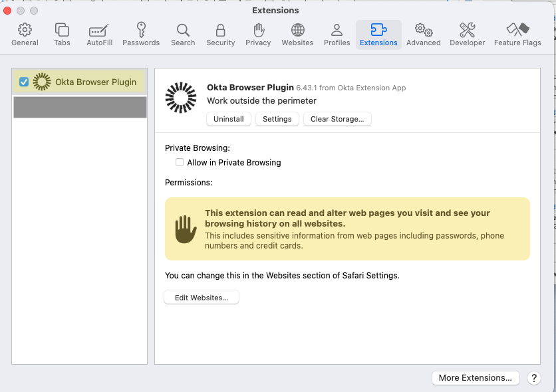Open the Tabs settings pane
Screen dimensions: 556x392
[62, 35]
